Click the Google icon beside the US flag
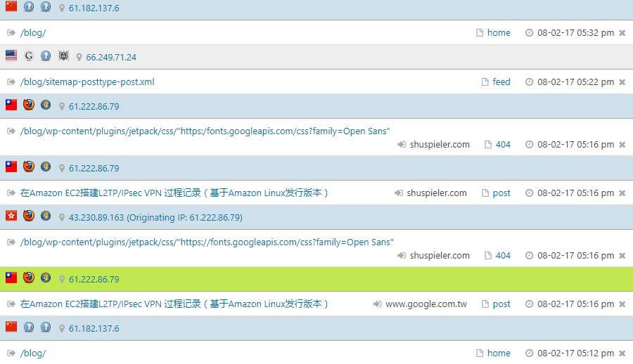Viewport: 633px width, 364px height. click(x=29, y=56)
